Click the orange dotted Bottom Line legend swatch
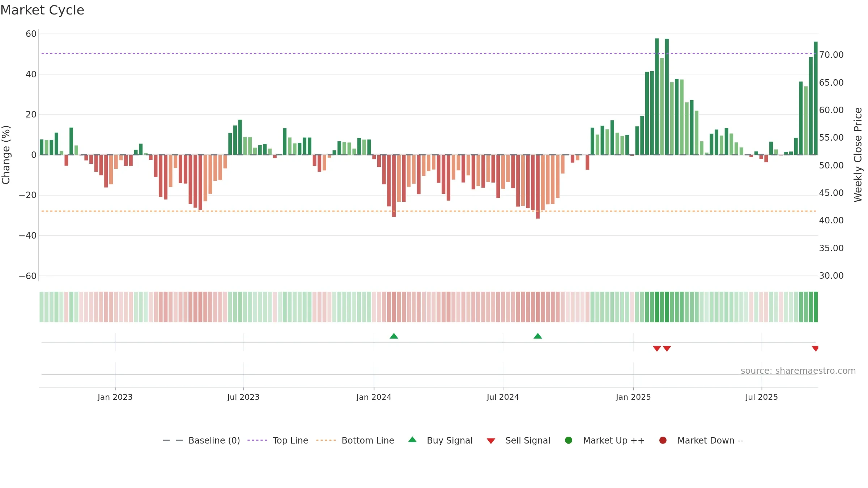 coord(326,440)
